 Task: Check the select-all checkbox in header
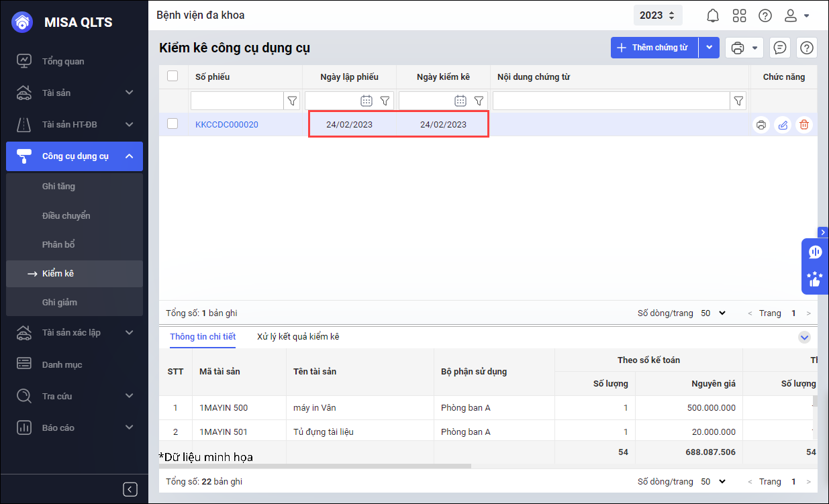[x=173, y=77]
